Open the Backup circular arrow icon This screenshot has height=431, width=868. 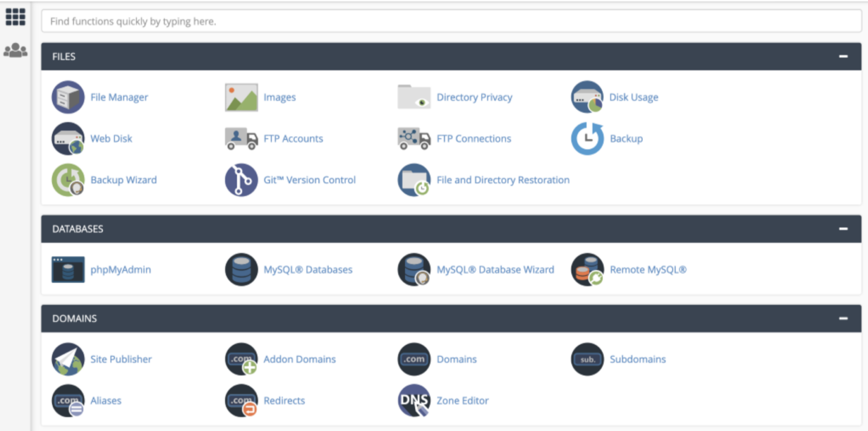[587, 138]
